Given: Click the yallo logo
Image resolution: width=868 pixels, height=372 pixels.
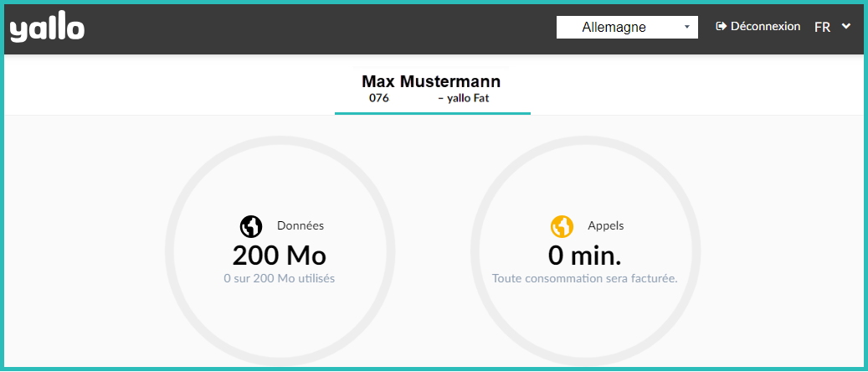Looking at the screenshot, I should coord(47,28).
